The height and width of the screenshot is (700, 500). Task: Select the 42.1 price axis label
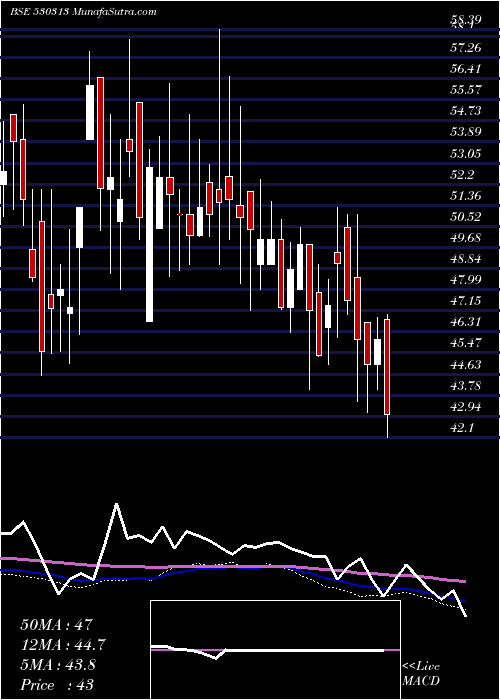point(462,428)
